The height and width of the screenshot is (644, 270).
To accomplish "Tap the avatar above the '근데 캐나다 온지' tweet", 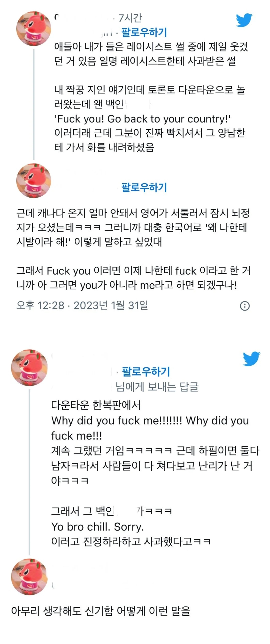I will [x=34, y=181].
